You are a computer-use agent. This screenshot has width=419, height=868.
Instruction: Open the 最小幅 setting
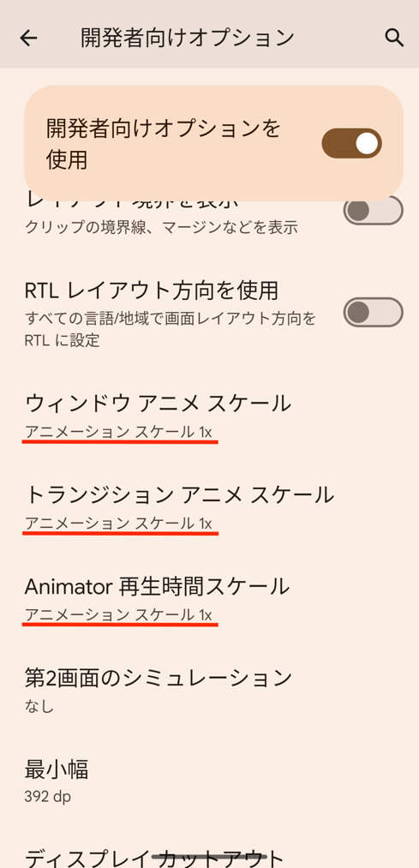click(x=209, y=781)
